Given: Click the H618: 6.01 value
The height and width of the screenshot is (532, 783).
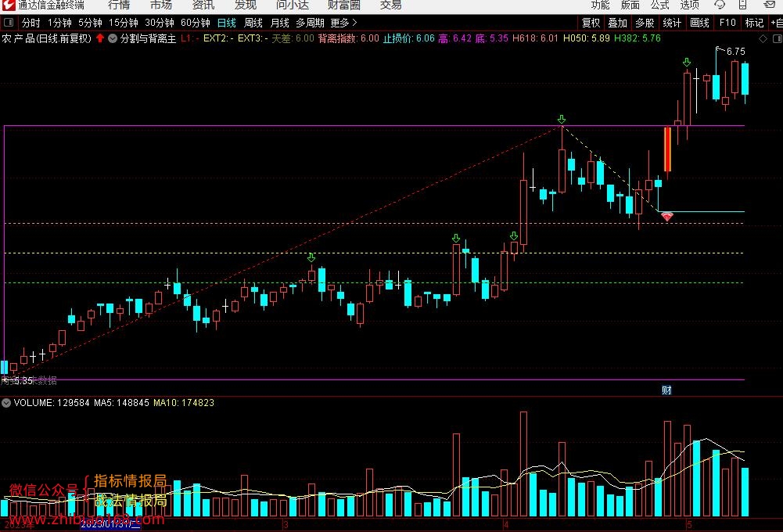Looking at the screenshot, I should pos(535,38).
